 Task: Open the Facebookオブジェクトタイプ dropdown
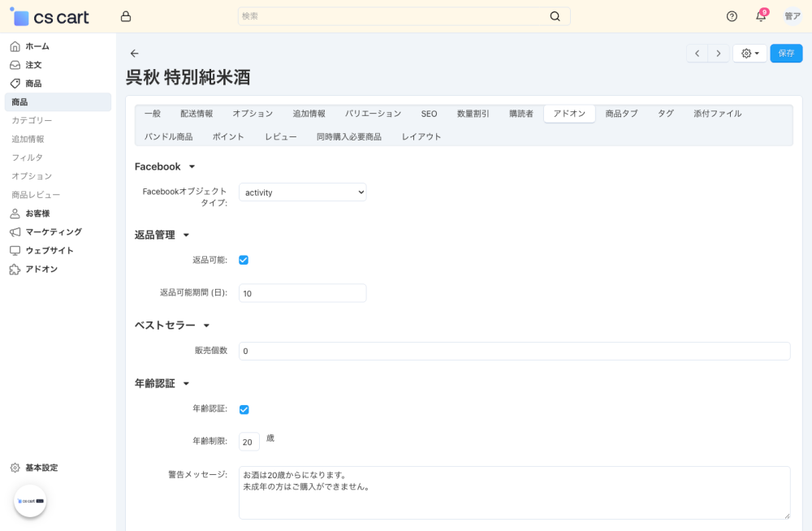click(302, 192)
